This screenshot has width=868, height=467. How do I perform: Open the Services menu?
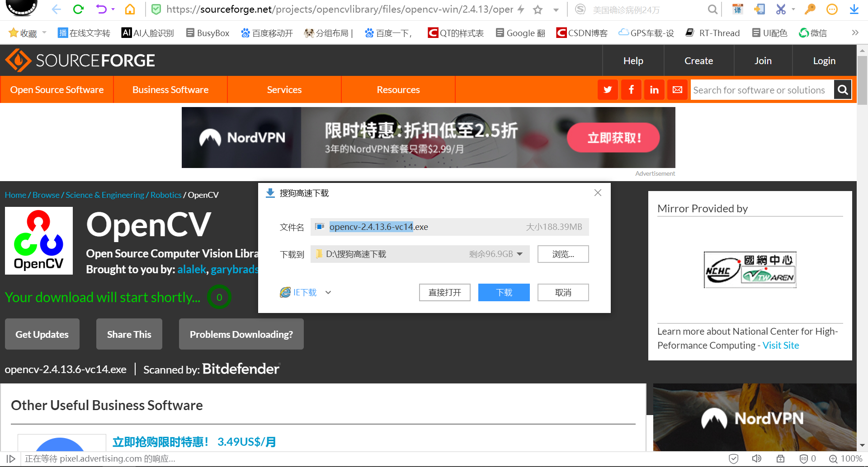tap(284, 90)
